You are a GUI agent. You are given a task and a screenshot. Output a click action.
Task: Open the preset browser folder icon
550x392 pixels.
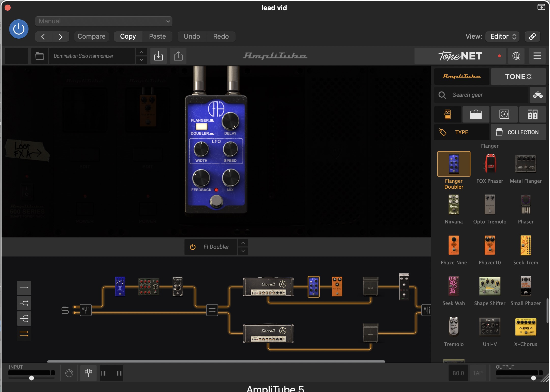[x=39, y=56]
